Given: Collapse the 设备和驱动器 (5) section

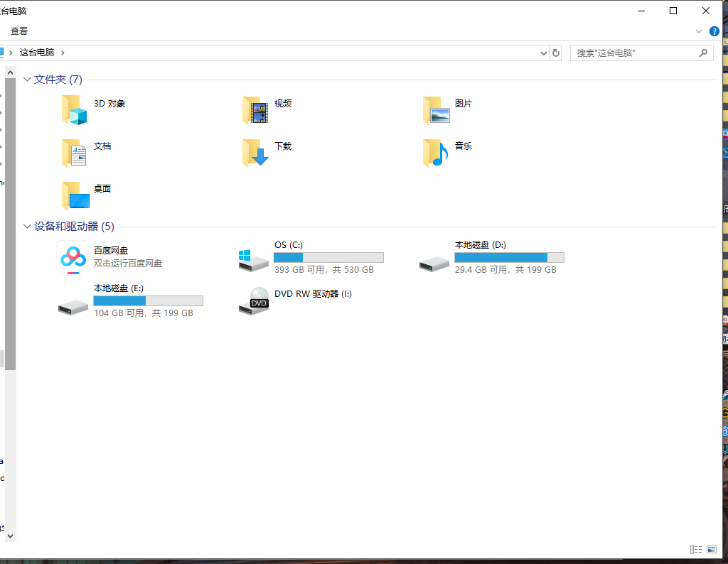Looking at the screenshot, I should 27,226.
